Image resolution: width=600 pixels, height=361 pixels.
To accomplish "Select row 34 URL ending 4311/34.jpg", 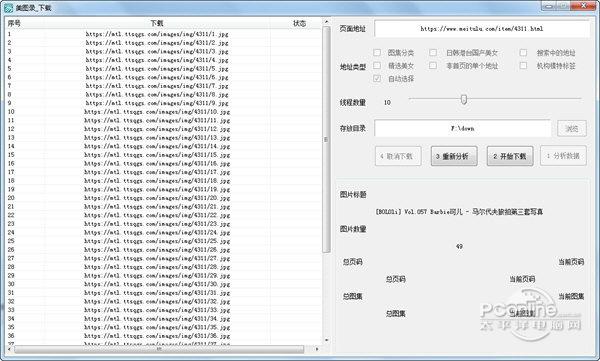I will click(157, 319).
